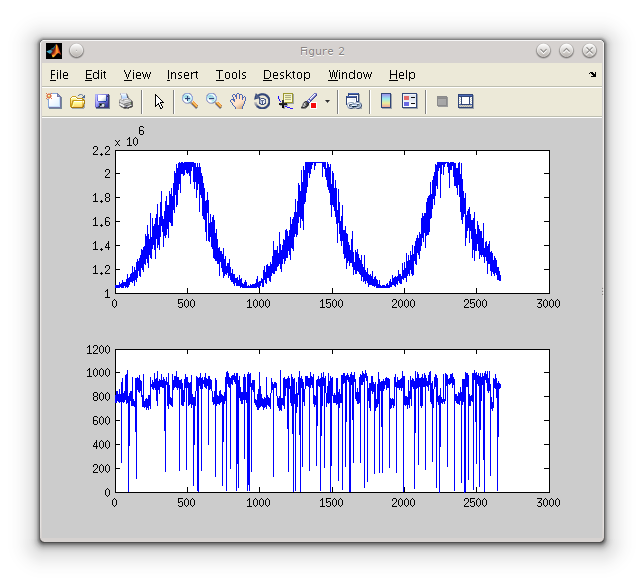This screenshot has height=582, width=644.
Task: Open the Insert menu
Action: click(x=182, y=75)
